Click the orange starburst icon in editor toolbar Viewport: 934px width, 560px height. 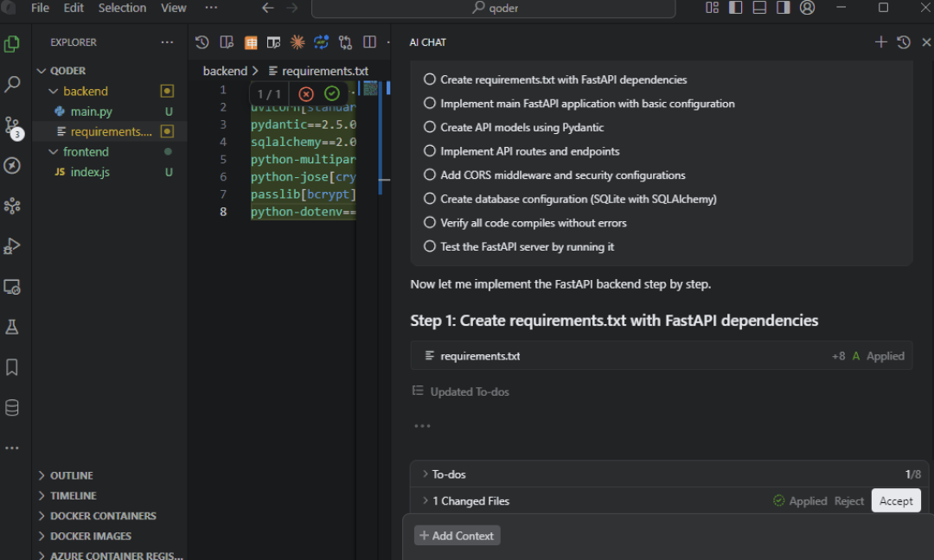pos(297,42)
